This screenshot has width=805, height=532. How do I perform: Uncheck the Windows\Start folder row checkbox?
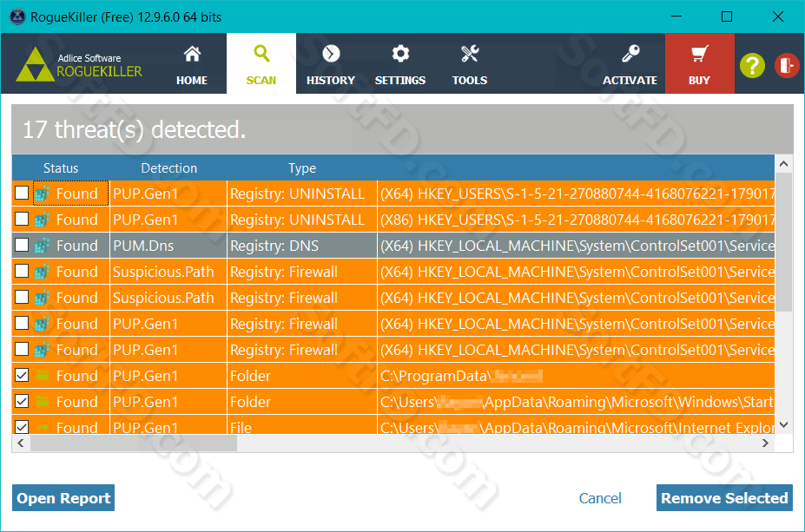(22, 401)
